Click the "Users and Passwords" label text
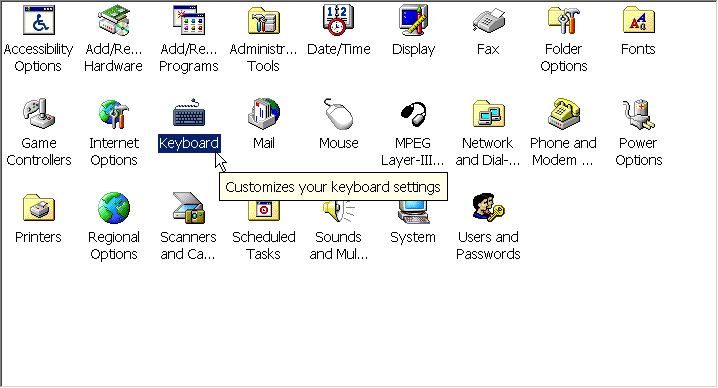The height and width of the screenshot is (388, 718). click(x=488, y=246)
